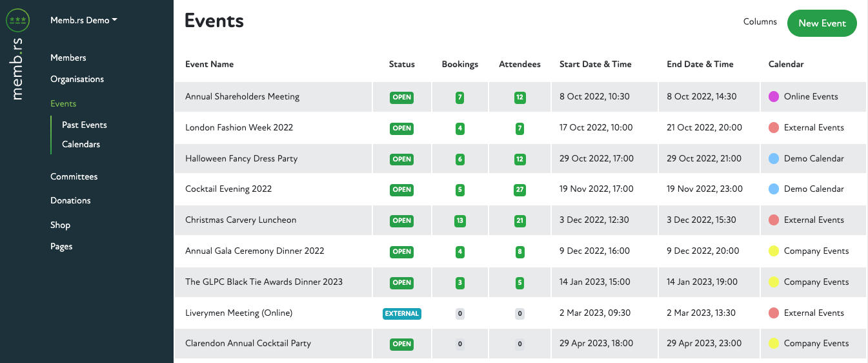Open the Annual Shareholders Meeting event
Viewport: 868px width, 363px height.
[x=242, y=97]
